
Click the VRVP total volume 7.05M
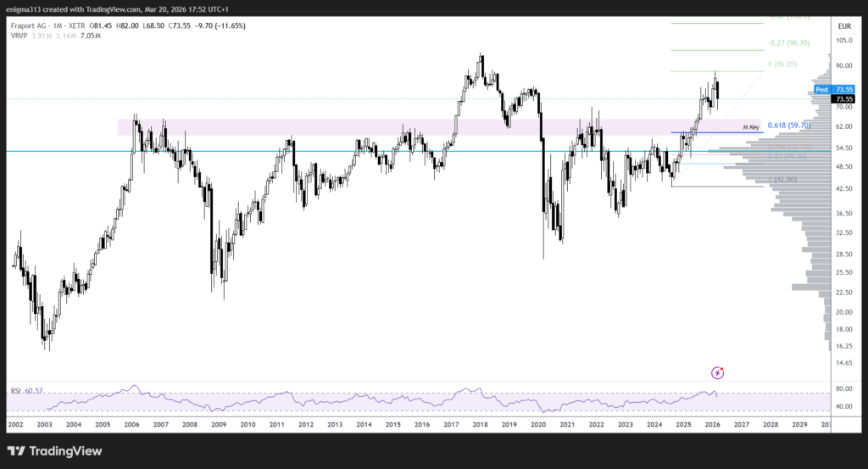[x=90, y=36]
